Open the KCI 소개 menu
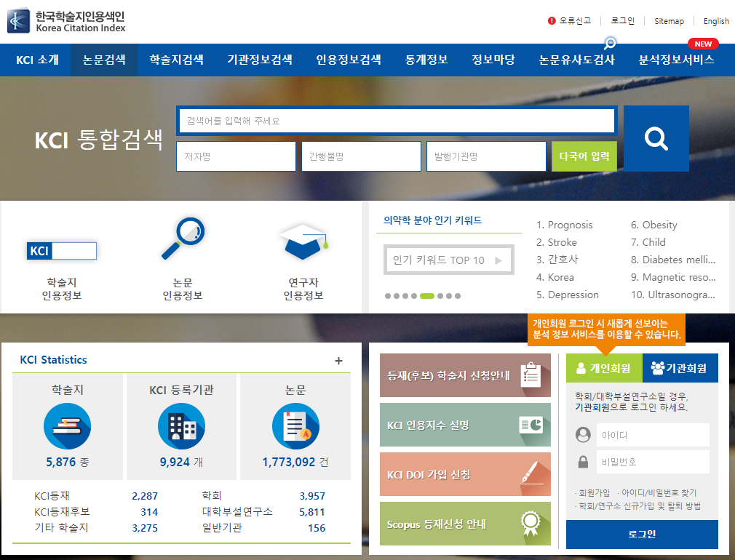 pyautogui.click(x=37, y=60)
